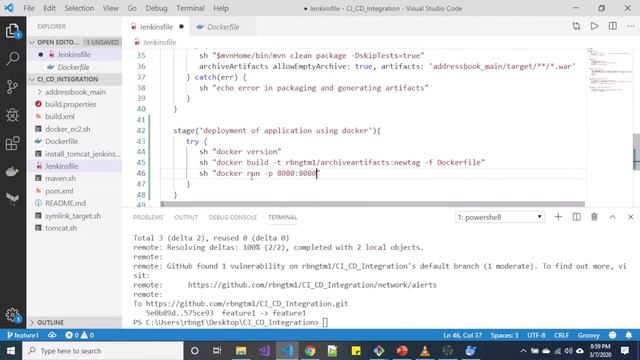The height and width of the screenshot is (360, 640).
Task: Open the Docker view whale icon
Action: (x=13, y=171)
